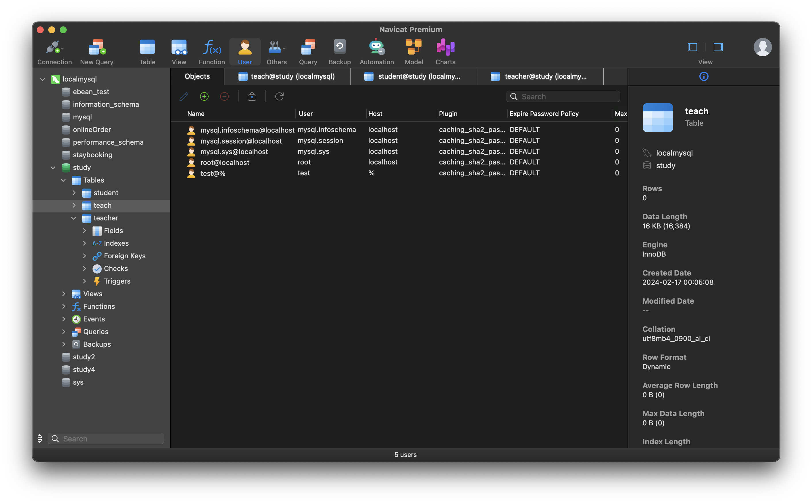The width and height of the screenshot is (812, 504).
Task: Click the refresh button in toolbar
Action: [x=280, y=96]
